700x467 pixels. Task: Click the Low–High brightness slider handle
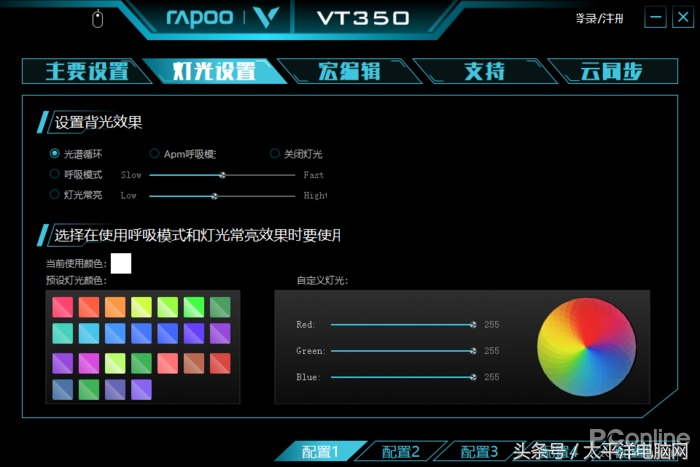tap(214, 196)
